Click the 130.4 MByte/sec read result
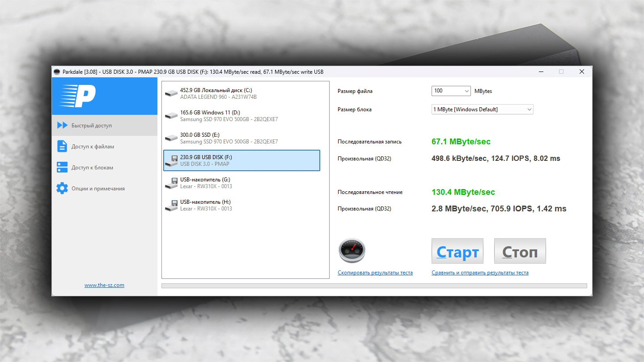 coord(463,192)
